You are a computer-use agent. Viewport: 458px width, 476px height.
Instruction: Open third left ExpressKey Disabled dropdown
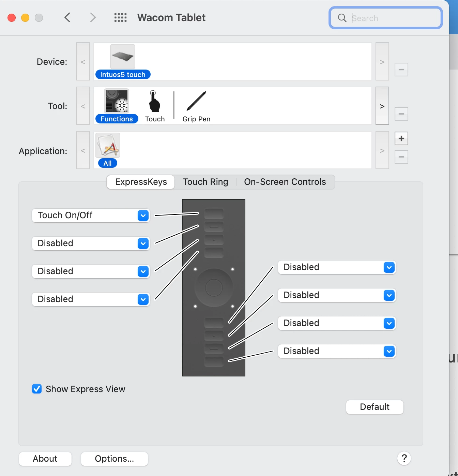pyautogui.click(x=91, y=271)
